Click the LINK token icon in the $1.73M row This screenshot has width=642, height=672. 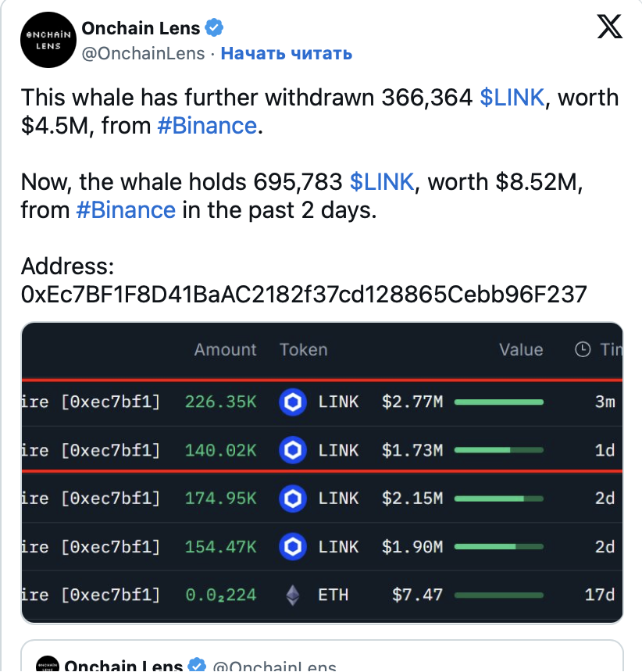[292, 451]
